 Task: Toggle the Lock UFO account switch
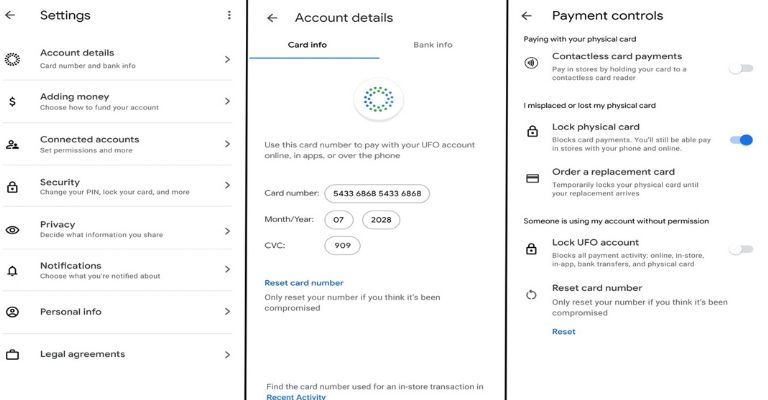click(x=740, y=249)
